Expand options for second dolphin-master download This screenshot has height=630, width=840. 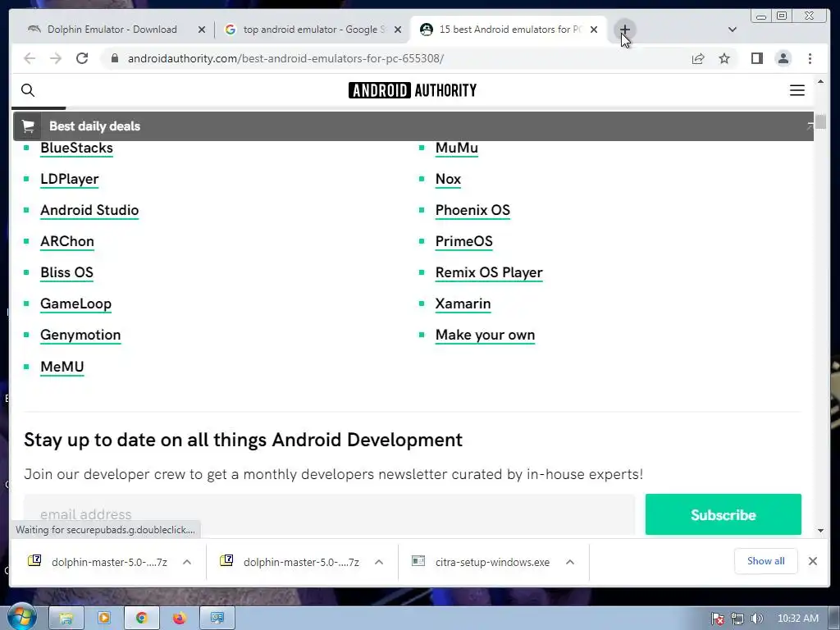379,562
